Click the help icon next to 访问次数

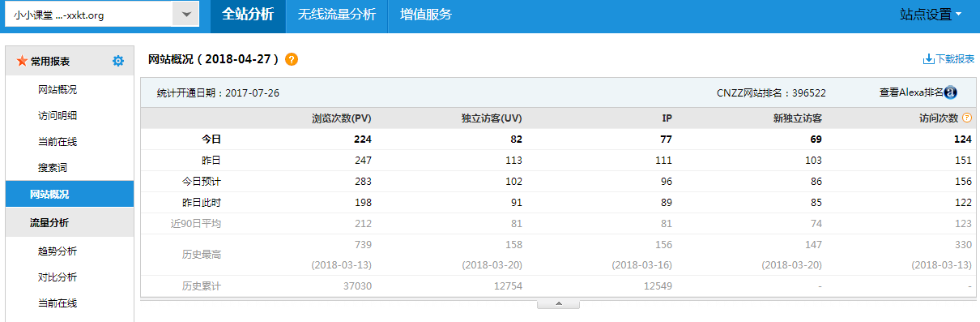[967, 118]
